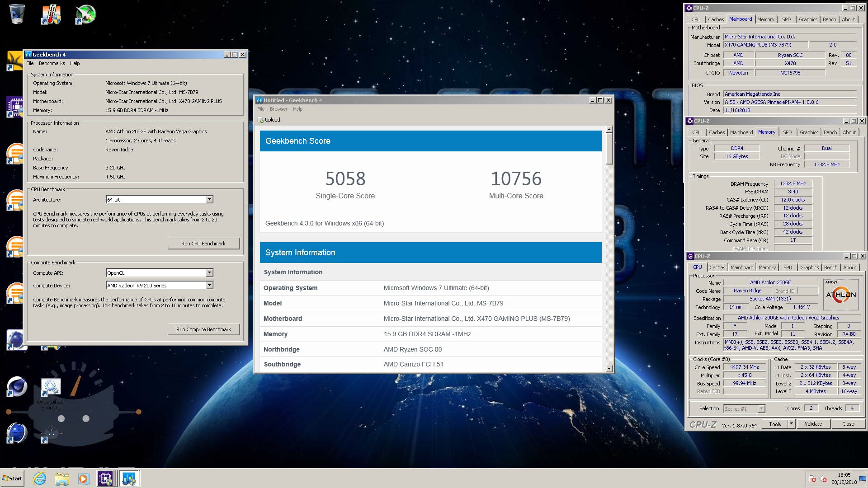Click the Run Compute Benchmark button
This screenshot has height=488, width=868.
pos(203,329)
